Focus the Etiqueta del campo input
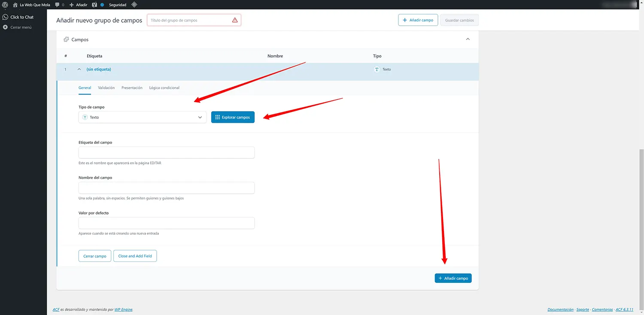Image resolution: width=644 pixels, height=315 pixels. (x=166, y=153)
